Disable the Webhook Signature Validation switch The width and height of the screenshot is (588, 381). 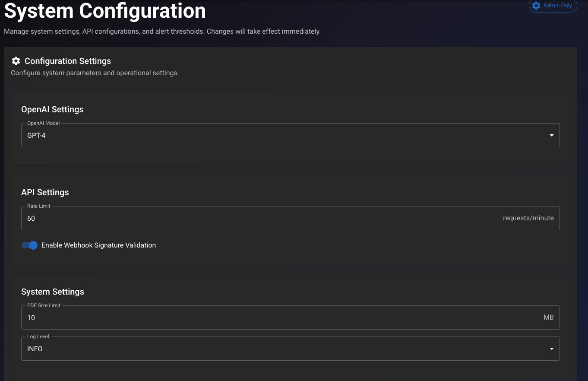click(x=30, y=245)
